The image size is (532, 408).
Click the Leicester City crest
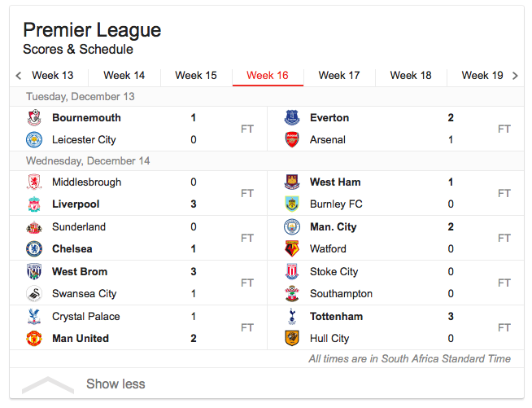34,139
